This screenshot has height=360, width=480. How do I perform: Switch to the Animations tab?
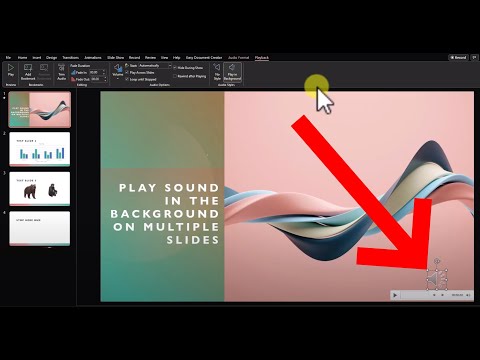pyautogui.click(x=93, y=58)
